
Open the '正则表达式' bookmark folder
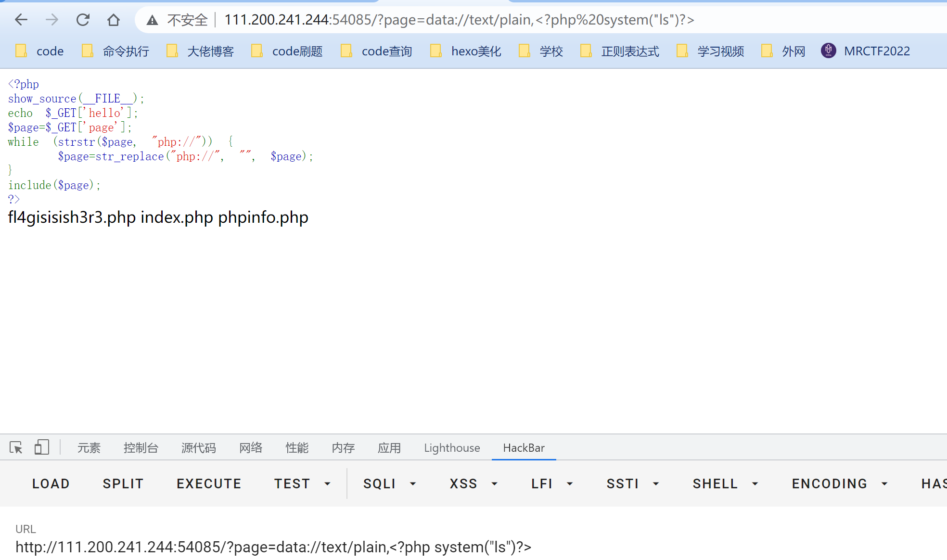point(620,51)
